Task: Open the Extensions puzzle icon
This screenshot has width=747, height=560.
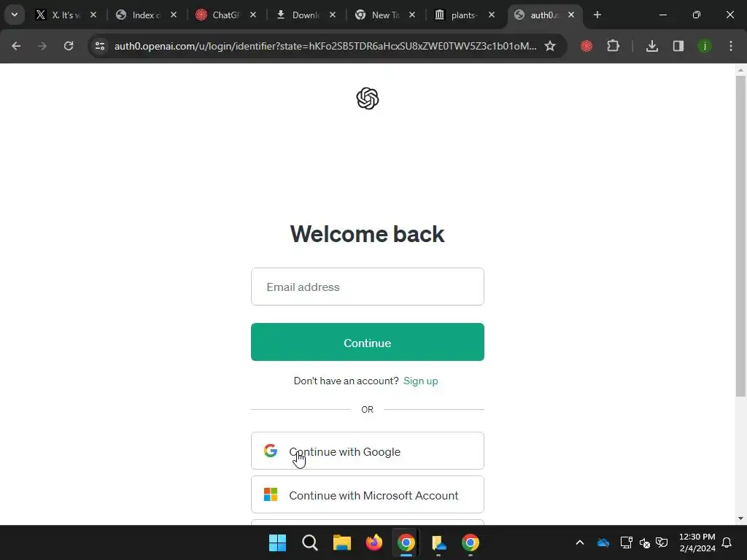Action: point(613,46)
